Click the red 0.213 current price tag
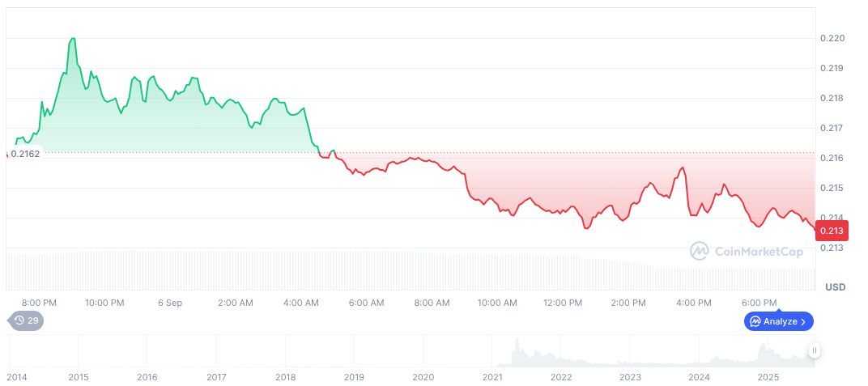 pos(832,231)
